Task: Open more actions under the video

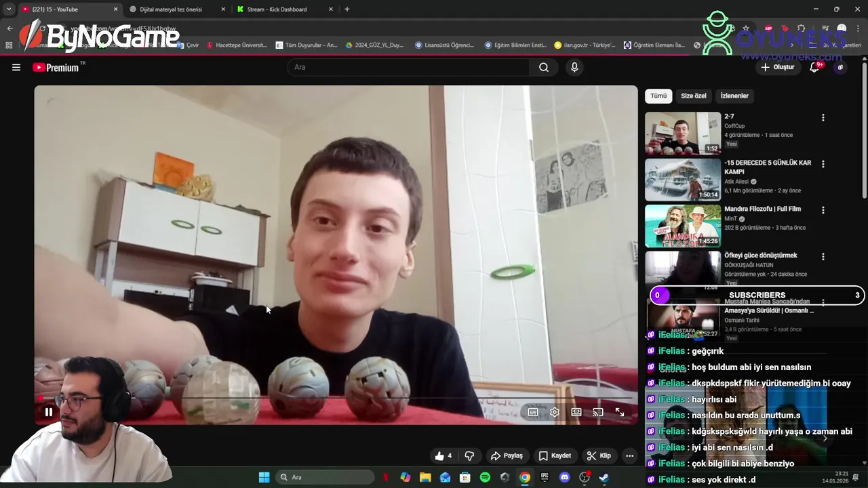Action: point(630,455)
